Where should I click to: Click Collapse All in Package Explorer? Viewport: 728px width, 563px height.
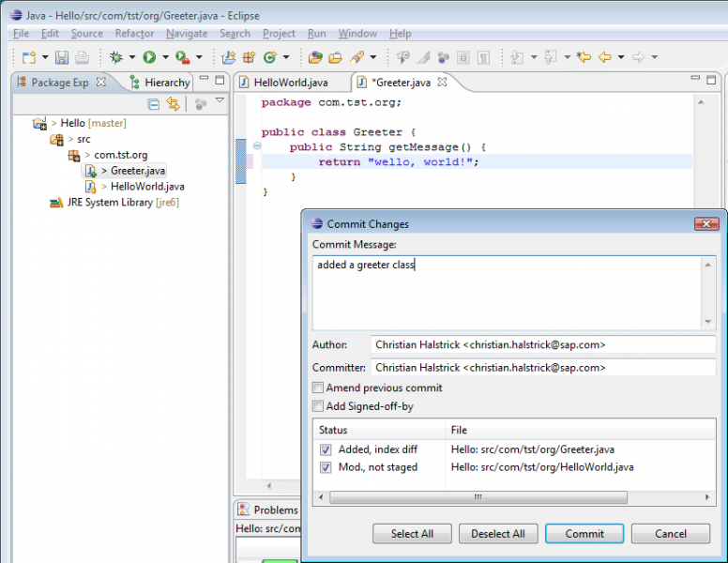[x=153, y=104]
